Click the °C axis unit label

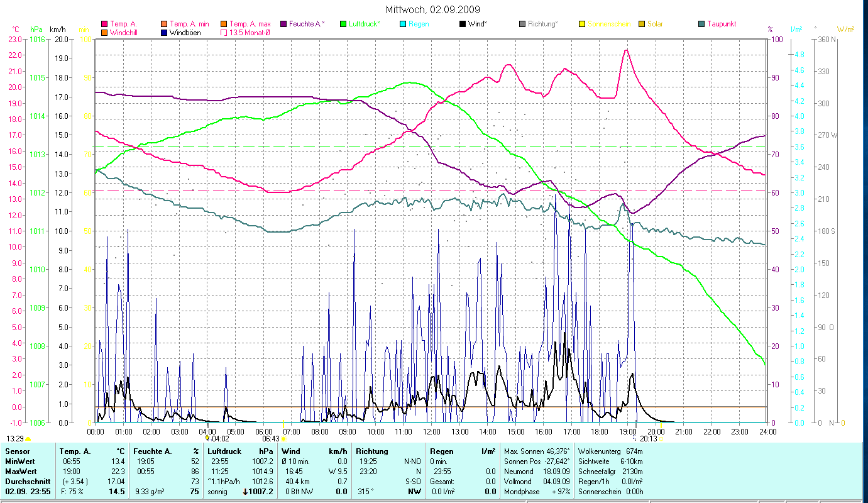click(x=16, y=30)
